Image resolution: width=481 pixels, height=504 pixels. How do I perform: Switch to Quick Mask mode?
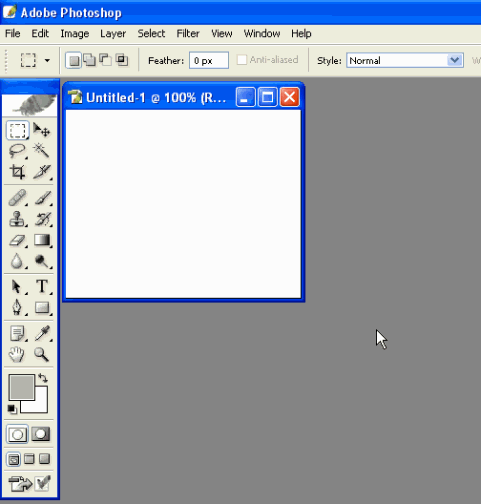tap(41, 434)
